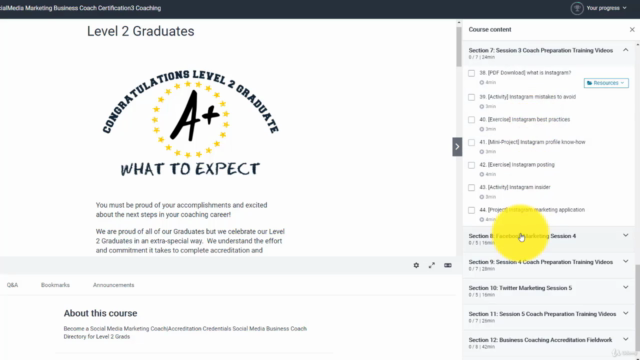Image resolution: width=640 pixels, height=360 pixels.
Task: Check lecture 39 Instagram mistakes to avoid
Action: [471, 97]
